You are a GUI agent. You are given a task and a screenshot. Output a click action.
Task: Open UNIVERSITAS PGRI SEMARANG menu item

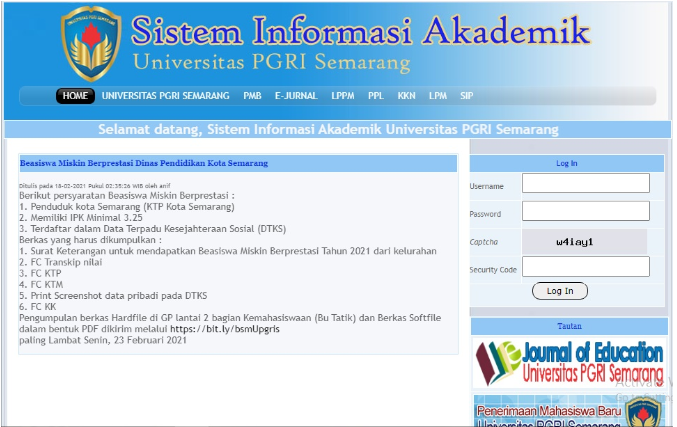tap(167, 96)
